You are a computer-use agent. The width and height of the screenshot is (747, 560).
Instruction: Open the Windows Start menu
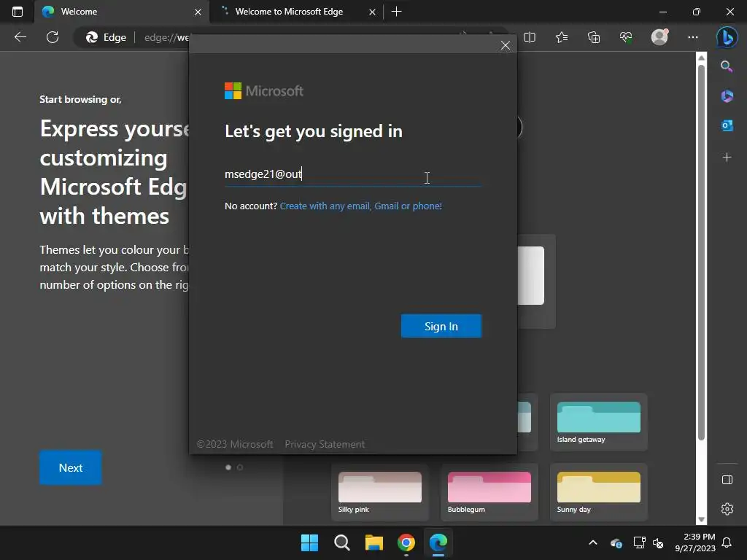pyautogui.click(x=309, y=542)
